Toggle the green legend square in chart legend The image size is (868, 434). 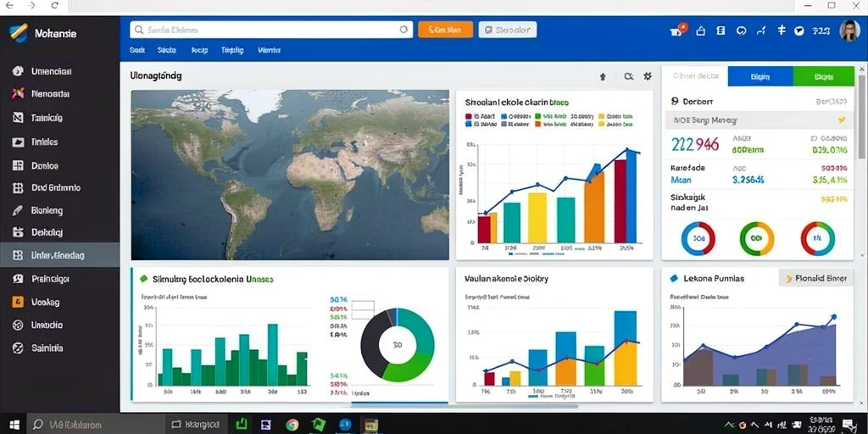[x=537, y=117]
